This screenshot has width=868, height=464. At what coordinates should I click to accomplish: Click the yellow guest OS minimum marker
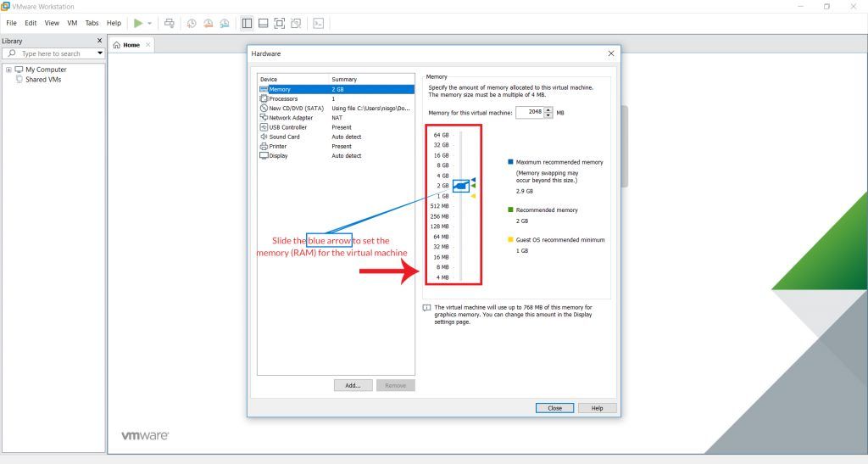pos(473,196)
